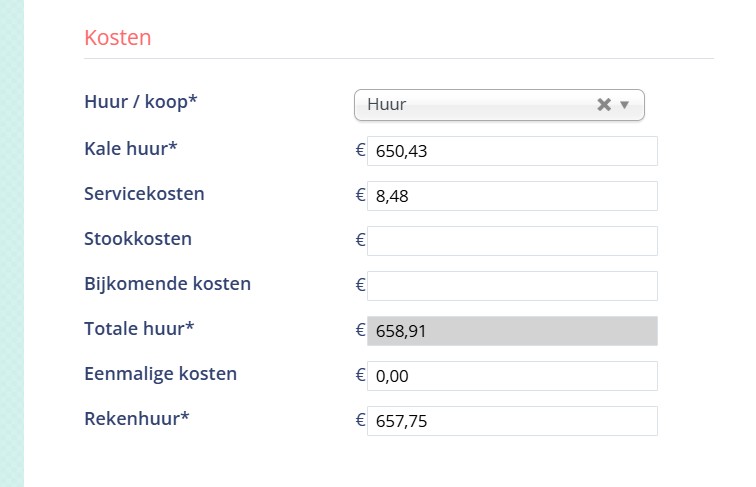This screenshot has height=487, width=756.
Task: Click the Totale huur label
Action: [139, 328]
